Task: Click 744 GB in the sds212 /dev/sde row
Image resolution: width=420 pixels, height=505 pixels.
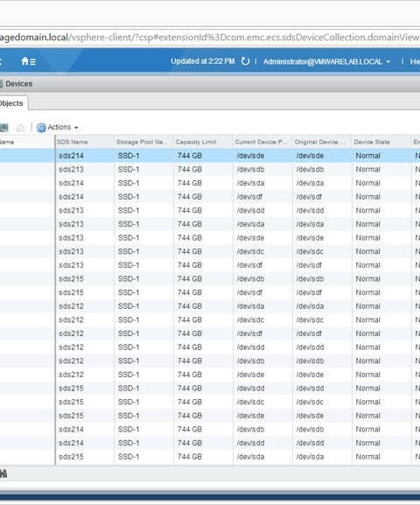Action: click(189, 375)
